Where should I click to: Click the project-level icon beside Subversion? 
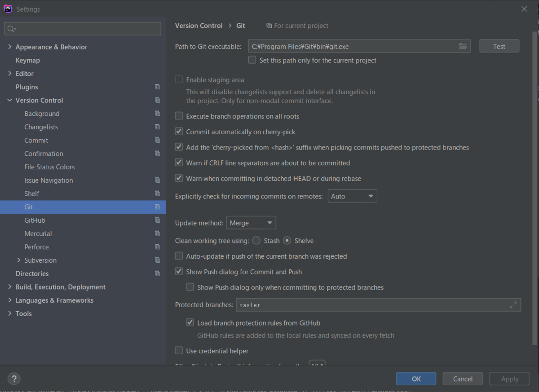[157, 260]
